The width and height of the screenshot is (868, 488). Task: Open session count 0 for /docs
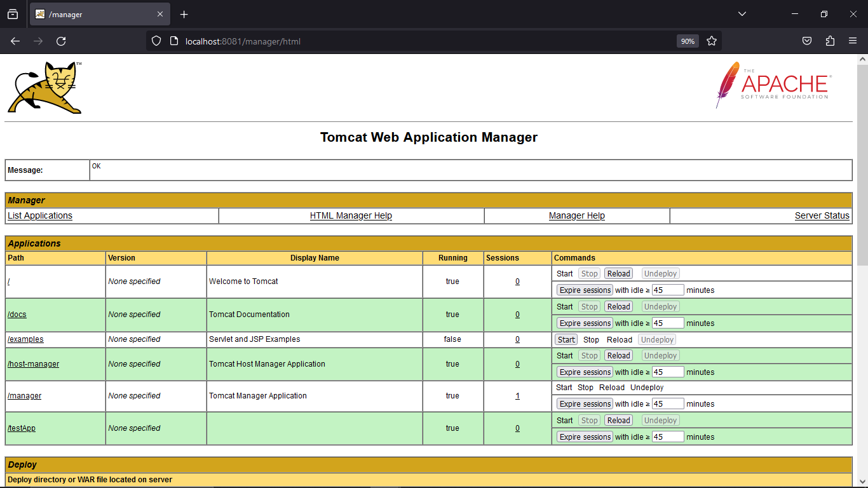[517, 315]
